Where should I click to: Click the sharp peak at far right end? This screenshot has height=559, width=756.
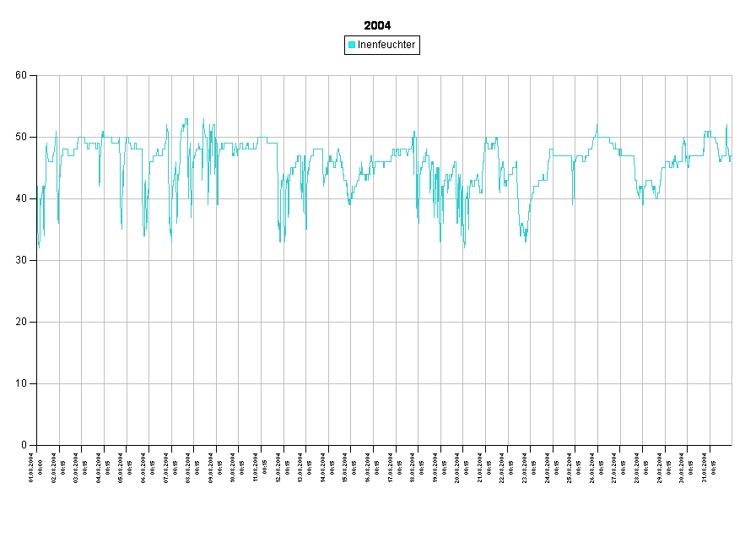tap(726, 125)
